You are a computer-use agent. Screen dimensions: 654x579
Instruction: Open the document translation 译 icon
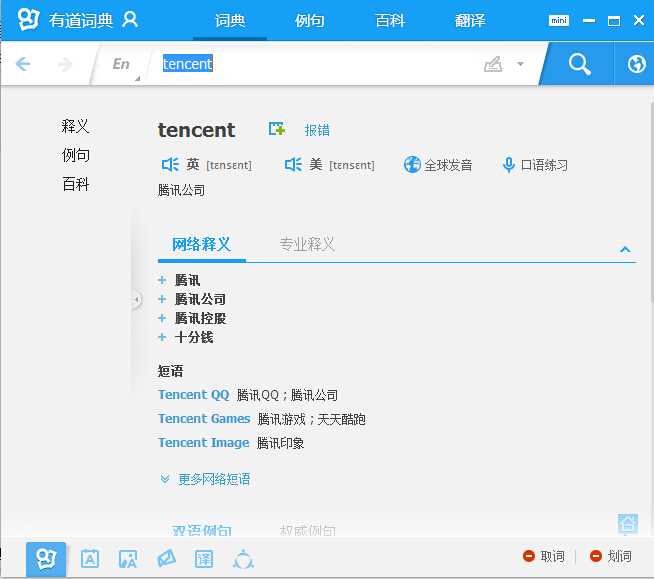(x=204, y=559)
